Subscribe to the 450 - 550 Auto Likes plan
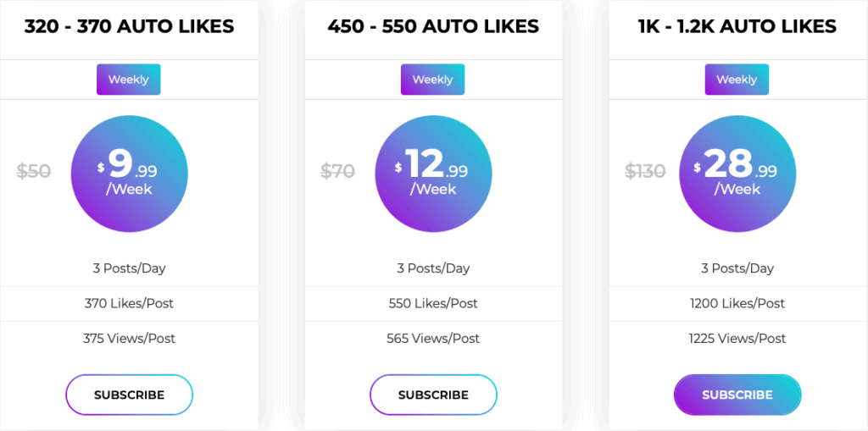 click(433, 395)
